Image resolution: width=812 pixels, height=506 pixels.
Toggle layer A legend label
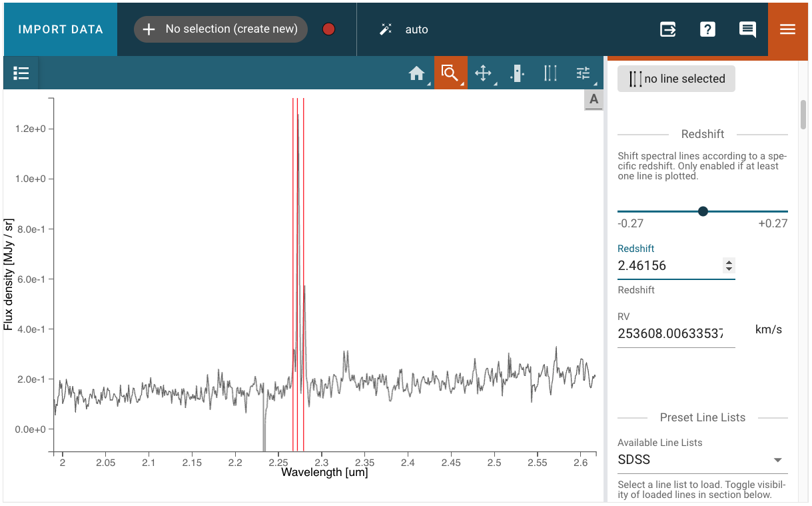(594, 99)
